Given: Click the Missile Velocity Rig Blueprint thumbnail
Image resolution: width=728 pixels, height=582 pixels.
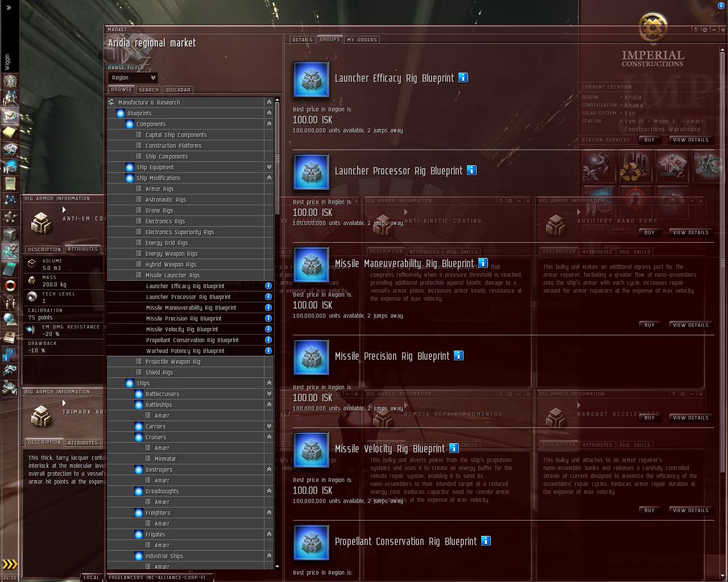Looking at the screenshot, I should point(311,450).
